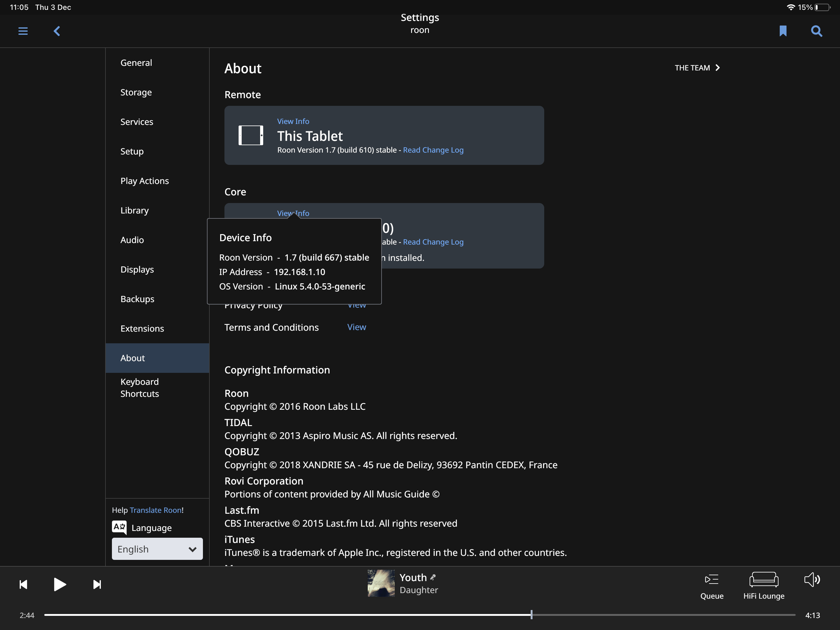The width and height of the screenshot is (840, 630).
Task: Click the Youth track title
Action: click(413, 578)
